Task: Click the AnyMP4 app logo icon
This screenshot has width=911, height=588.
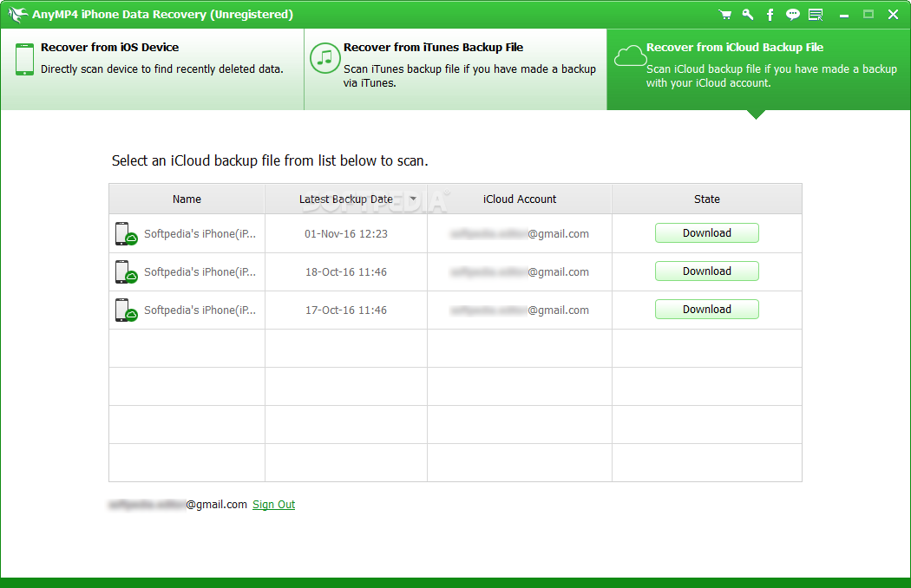Action: tap(17, 15)
